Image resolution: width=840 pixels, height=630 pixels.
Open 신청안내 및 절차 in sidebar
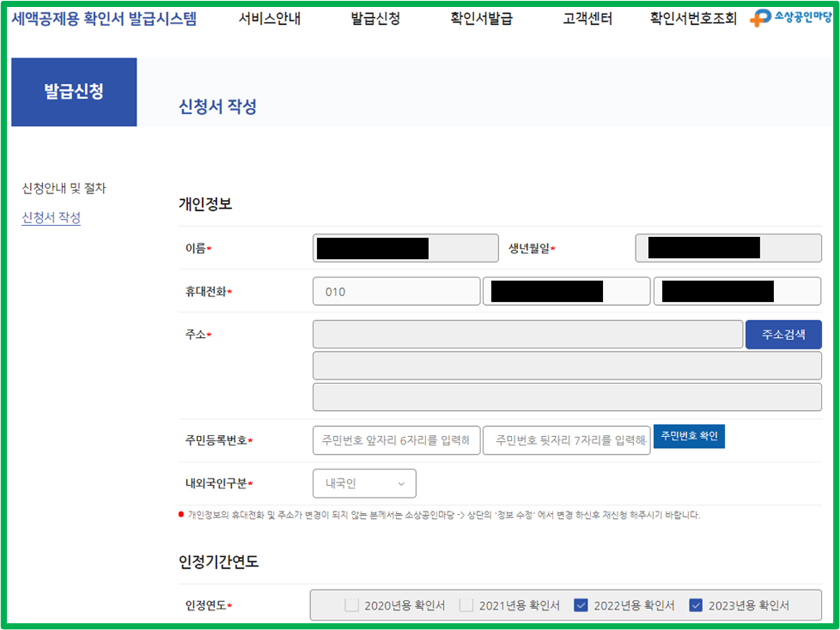click(64, 188)
